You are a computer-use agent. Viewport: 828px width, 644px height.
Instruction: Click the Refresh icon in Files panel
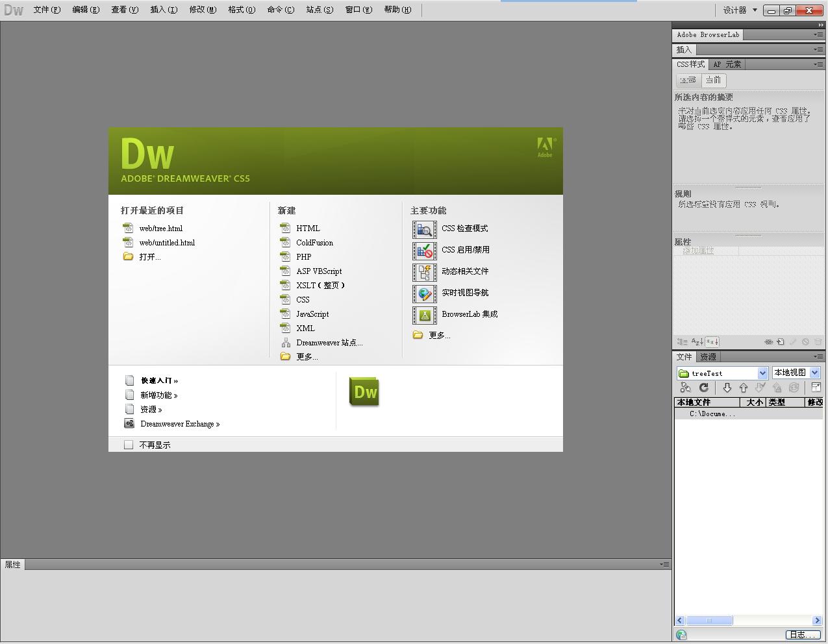click(703, 388)
